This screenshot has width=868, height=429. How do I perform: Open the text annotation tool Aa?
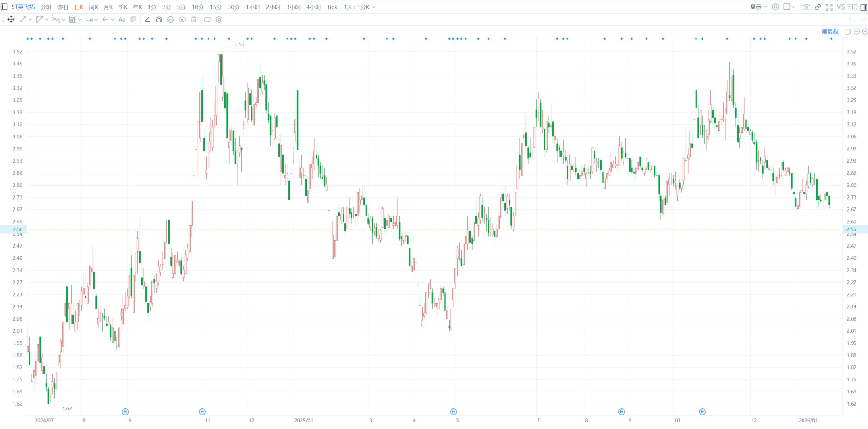coord(122,20)
